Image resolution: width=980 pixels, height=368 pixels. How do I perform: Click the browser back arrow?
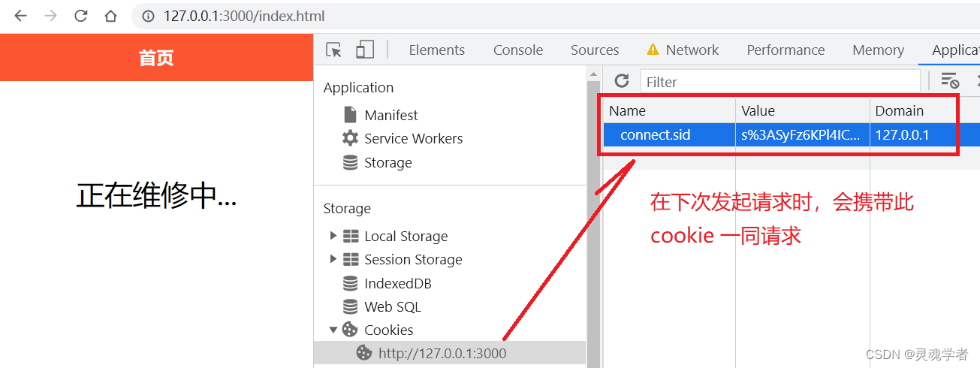(x=20, y=16)
